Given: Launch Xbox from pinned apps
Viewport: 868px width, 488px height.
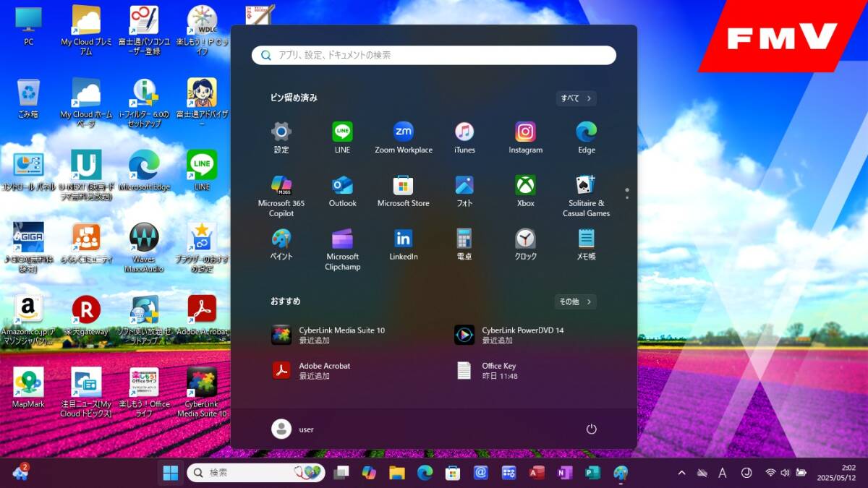Looking at the screenshot, I should coord(525,191).
